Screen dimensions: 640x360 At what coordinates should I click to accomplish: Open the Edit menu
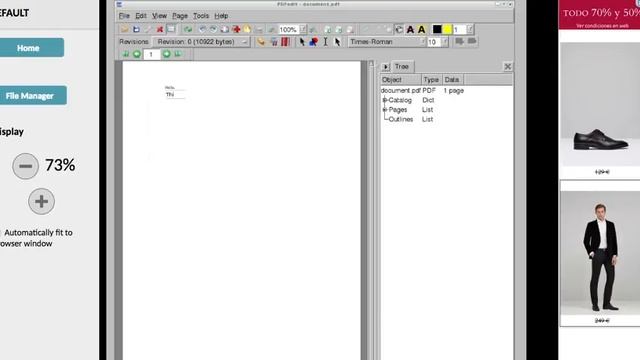tap(141, 16)
